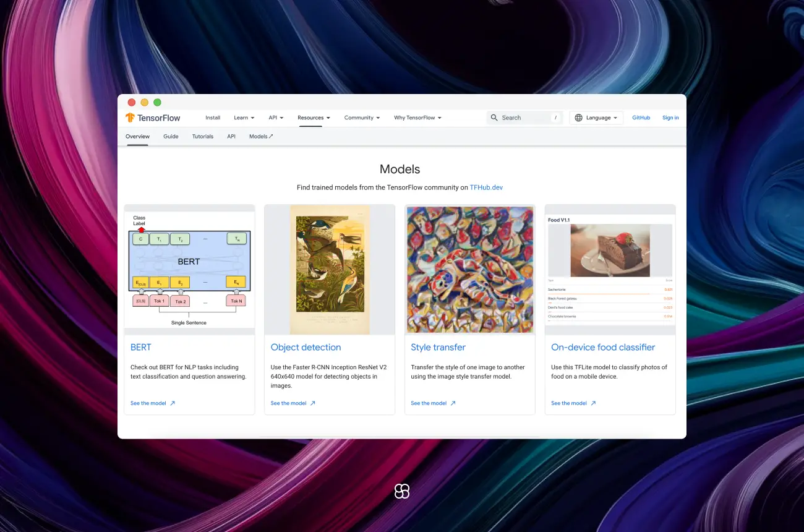Screen dimensions: 804x532
Task: Click the TensorFlow logo
Action: point(153,118)
